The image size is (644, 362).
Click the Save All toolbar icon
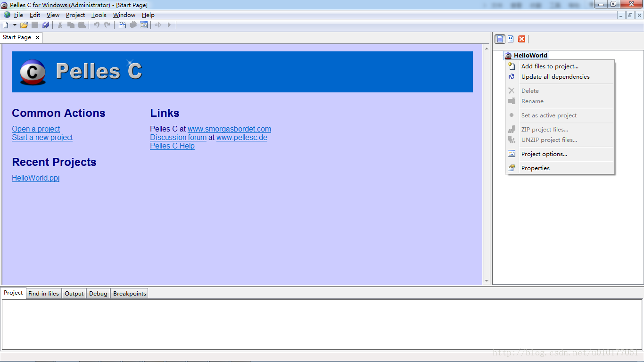[46, 25]
